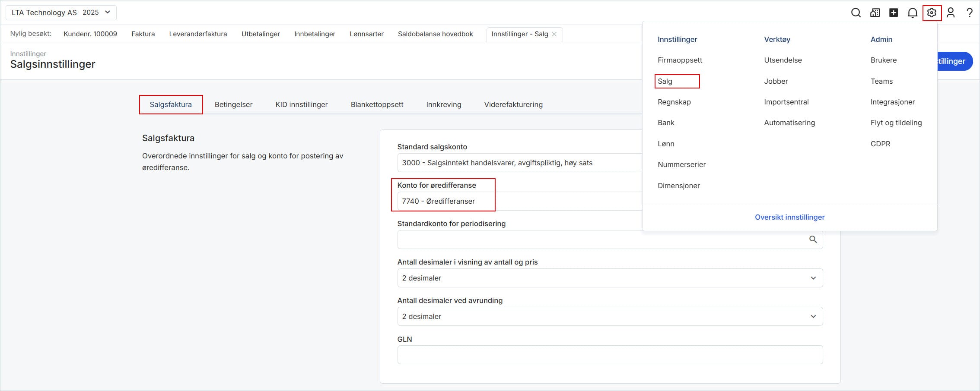Screen dimensions: 980x391
Task: Switch to the KID innstillinger tab
Action: tap(301, 104)
